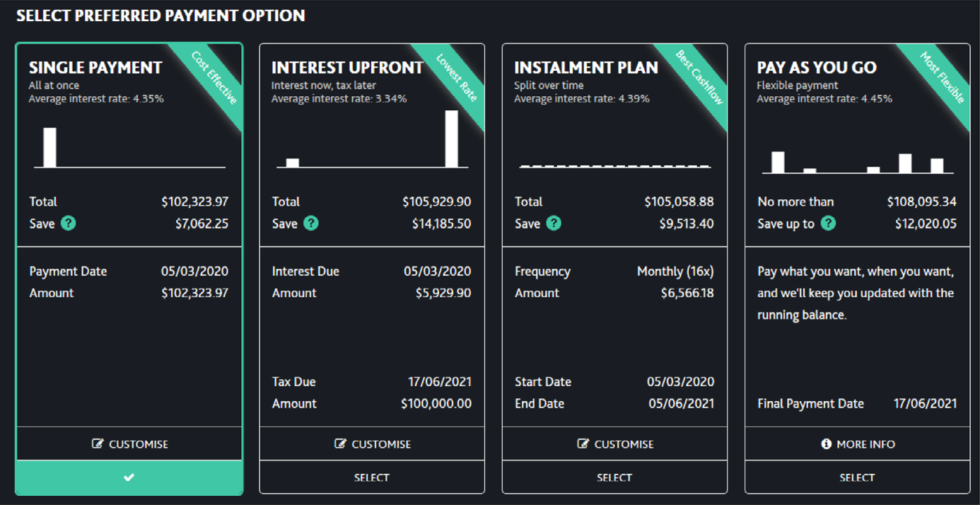Click the Lowest Rate corner ribbon

[455, 78]
